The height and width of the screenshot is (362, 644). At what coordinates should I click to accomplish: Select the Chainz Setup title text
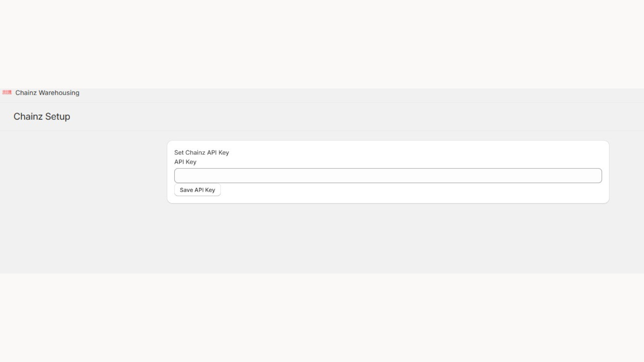pyautogui.click(x=42, y=117)
